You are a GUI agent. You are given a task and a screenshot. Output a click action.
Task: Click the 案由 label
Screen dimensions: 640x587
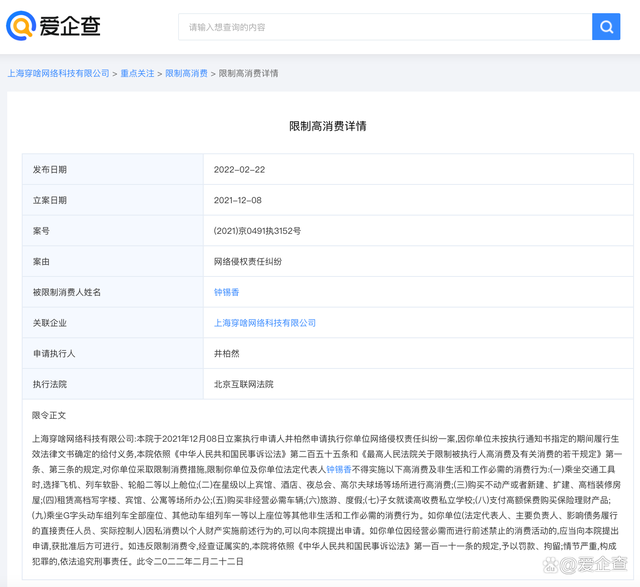click(x=41, y=262)
